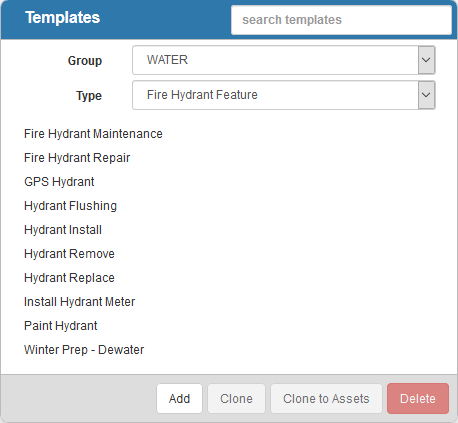Click the Templates panel header title
458x423 pixels.
point(62,17)
